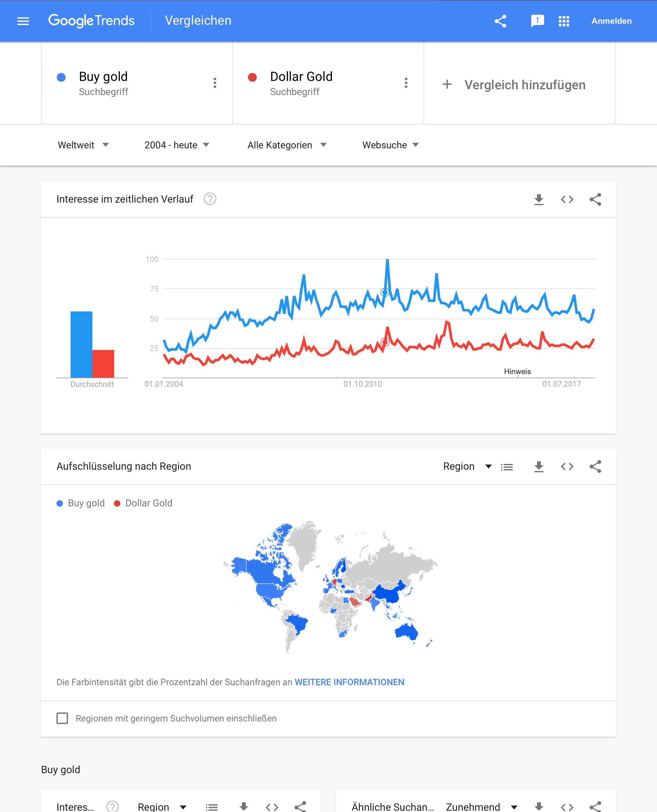Open the Weltweit location dropdown
The width and height of the screenshot is (657, 812).
pyautogui.click(x=83, y=145)
